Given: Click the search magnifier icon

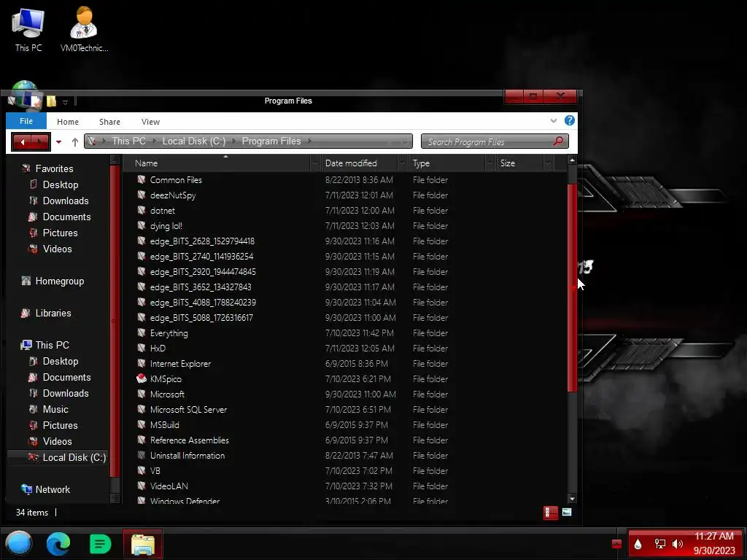Looking at the screenshot, I should [558, 141].
